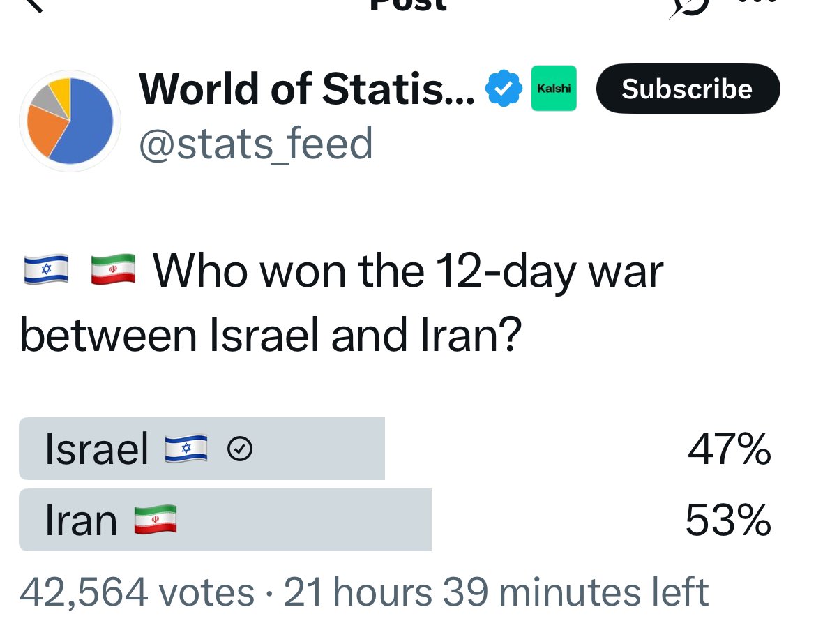Tap the World of Statis... display name
816x644 pixels.
(x=307, y=89)
